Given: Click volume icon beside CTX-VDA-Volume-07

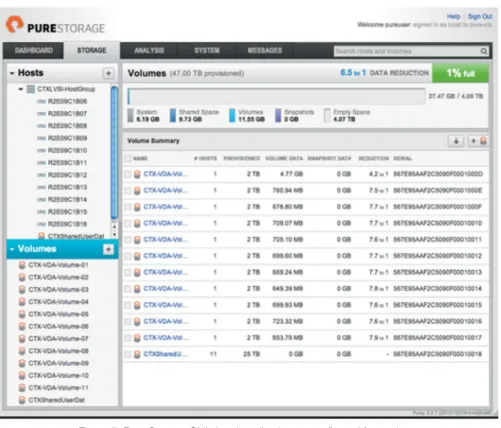Looking at the screenshot, I should pyautogui.click(x=22, y=339).
